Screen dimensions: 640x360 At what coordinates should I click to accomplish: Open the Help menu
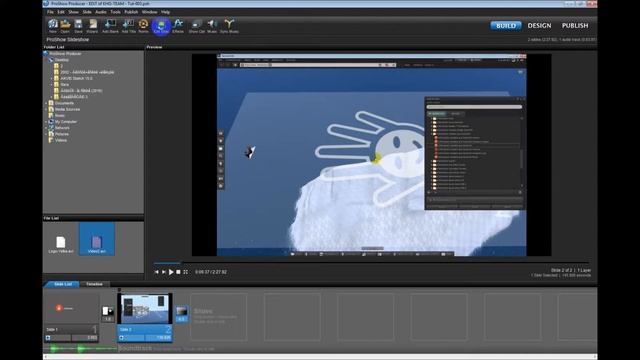[x=165, y=12]
